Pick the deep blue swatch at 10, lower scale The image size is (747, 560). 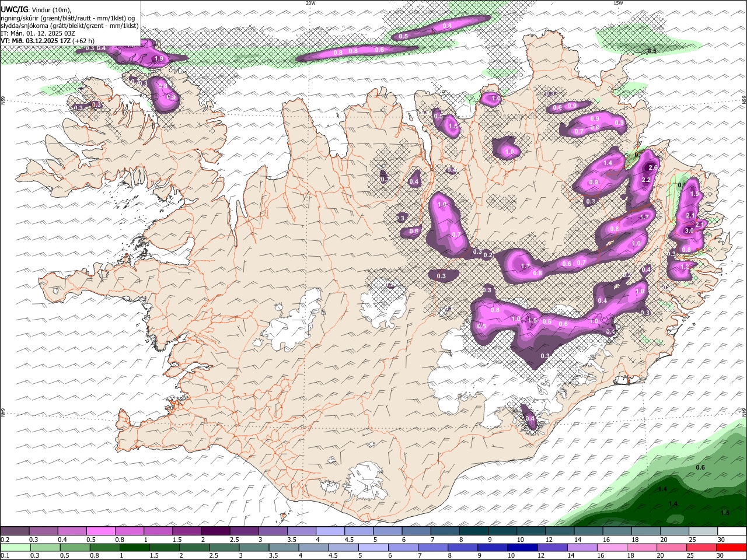[522, 548]
